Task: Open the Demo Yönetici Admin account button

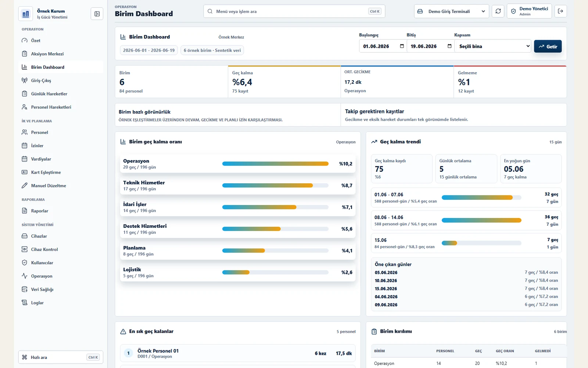Action: click(529, 11)
